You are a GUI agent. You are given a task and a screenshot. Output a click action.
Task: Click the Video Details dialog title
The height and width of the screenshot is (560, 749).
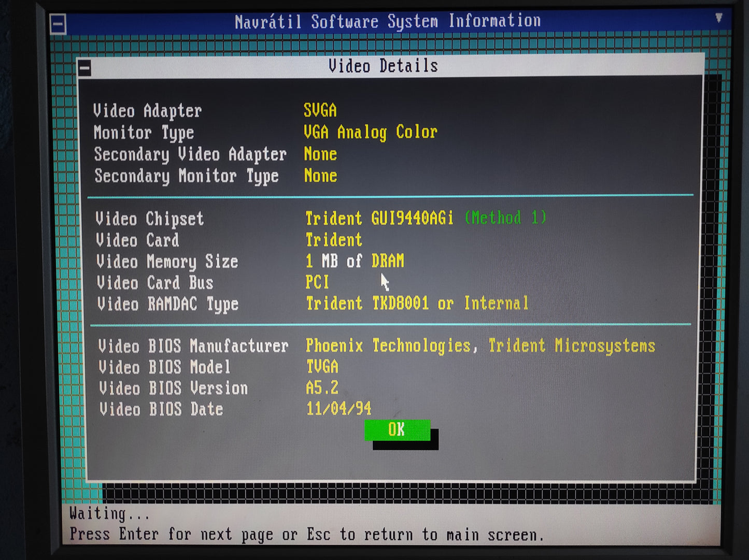point(383,66)
